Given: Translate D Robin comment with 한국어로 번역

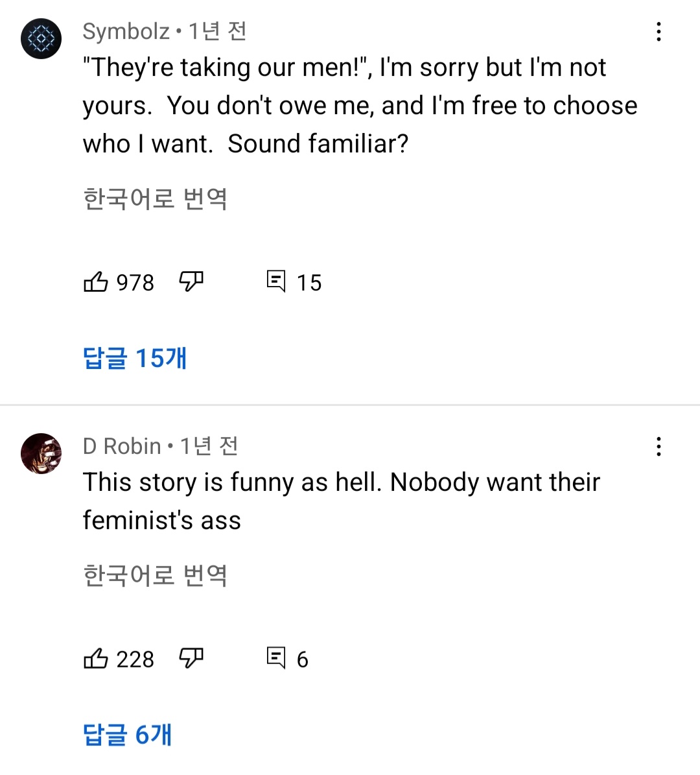Looking at the screenshot, I should click(x=156, y=575).
